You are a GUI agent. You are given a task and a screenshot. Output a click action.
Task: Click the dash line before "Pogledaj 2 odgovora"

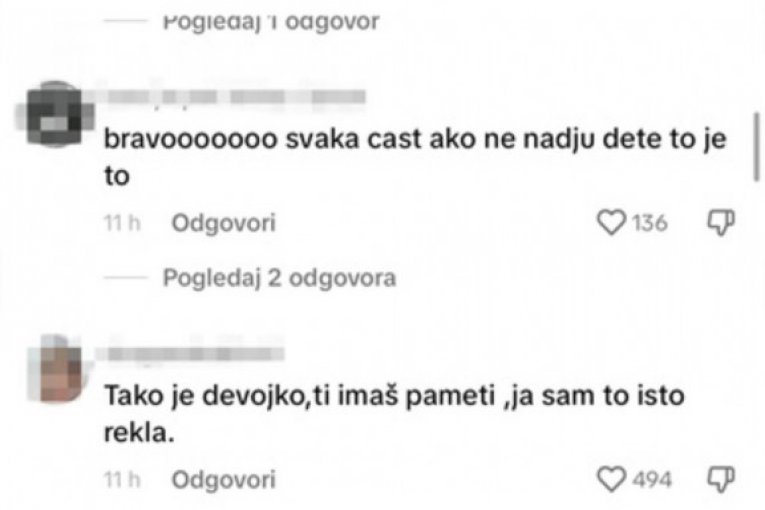coord(125,278)
